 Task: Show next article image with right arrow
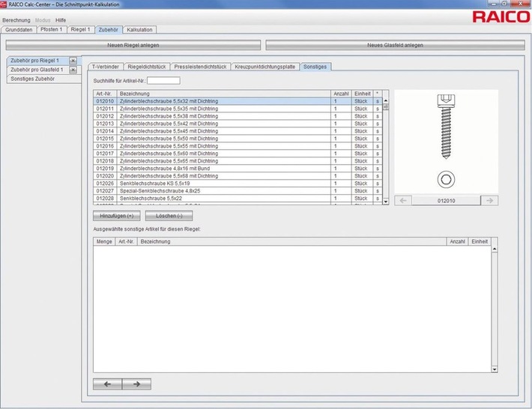coord(489,201)
